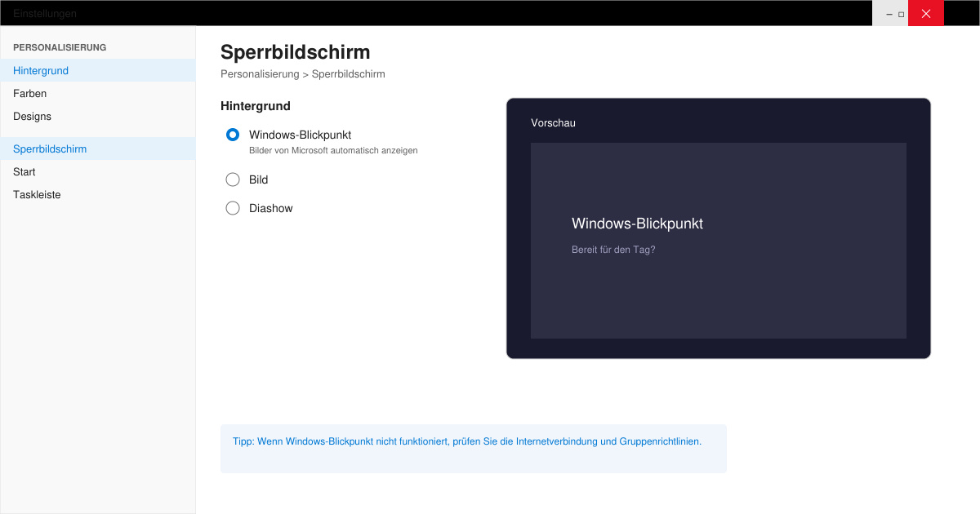Open Hintergrund in the sidebar

point(98,70)
